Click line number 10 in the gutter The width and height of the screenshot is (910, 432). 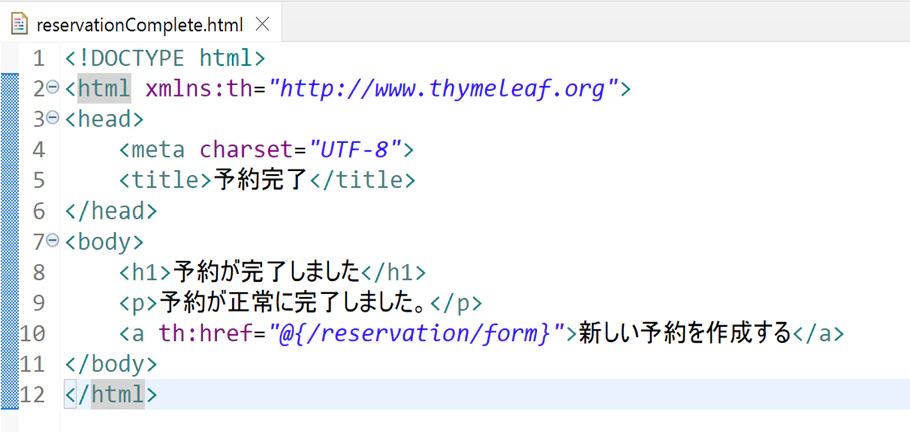(32, 334)
